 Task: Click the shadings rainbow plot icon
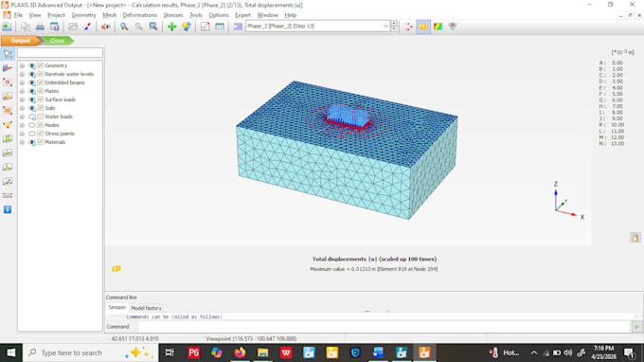[x=438, y=27]
